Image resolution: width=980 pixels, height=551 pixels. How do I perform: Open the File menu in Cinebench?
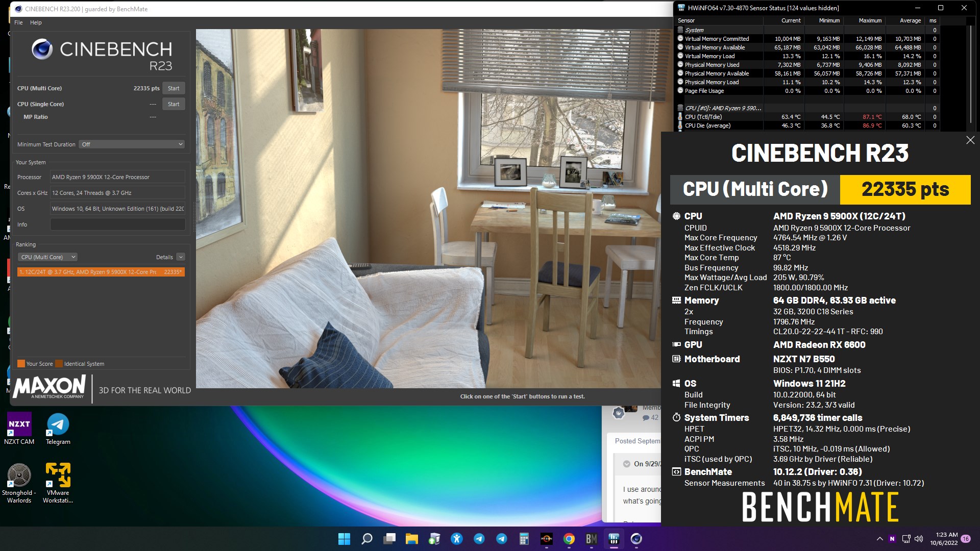(x=18, y=22)
